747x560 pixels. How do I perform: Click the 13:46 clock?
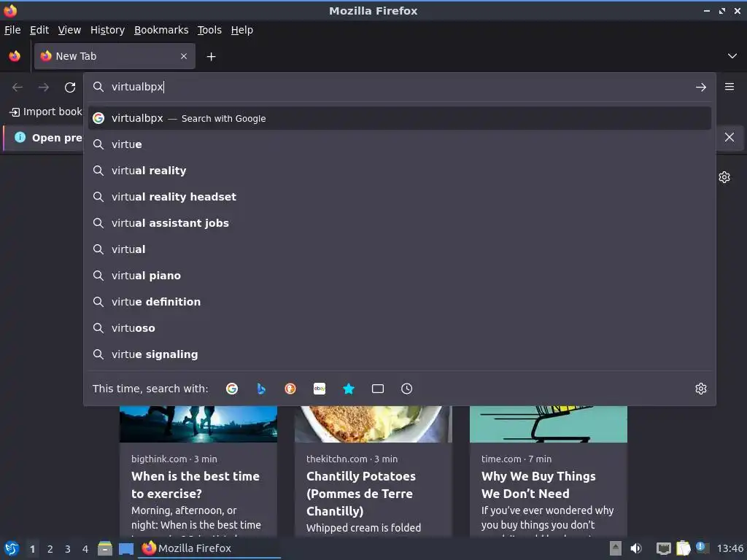tap(729, 548)
